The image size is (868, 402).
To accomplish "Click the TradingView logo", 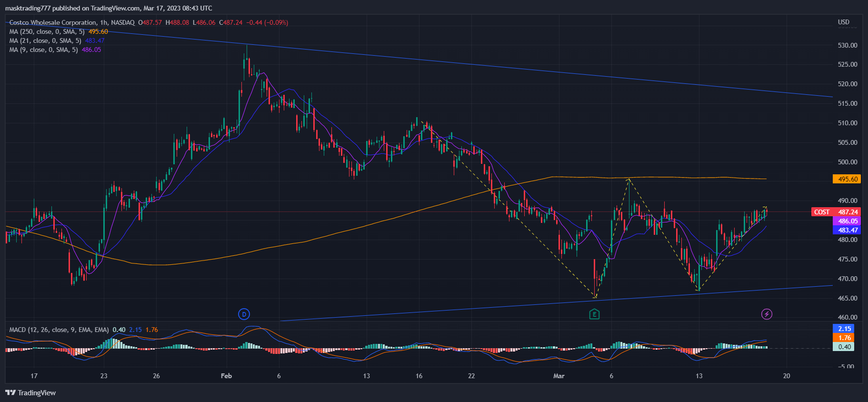I will click(30, 392).
